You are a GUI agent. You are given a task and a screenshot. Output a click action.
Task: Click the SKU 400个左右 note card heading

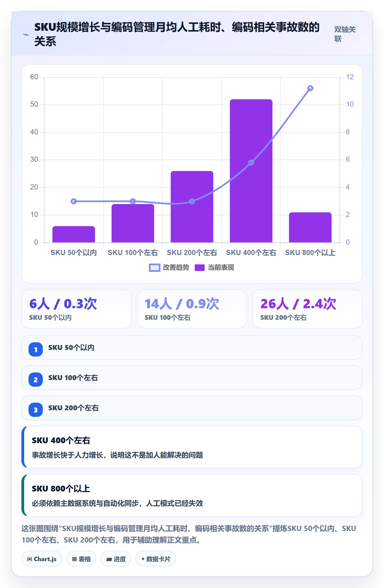(x=61, y=440)
